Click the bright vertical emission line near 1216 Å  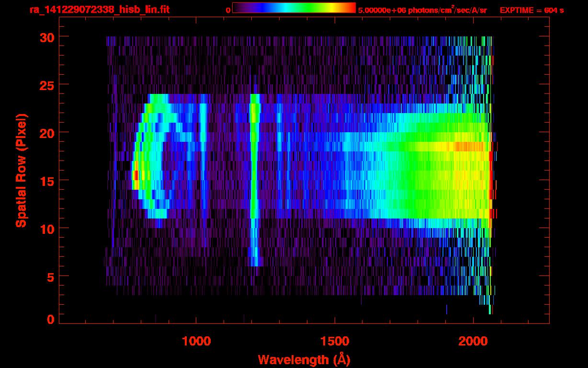point(254,180)
